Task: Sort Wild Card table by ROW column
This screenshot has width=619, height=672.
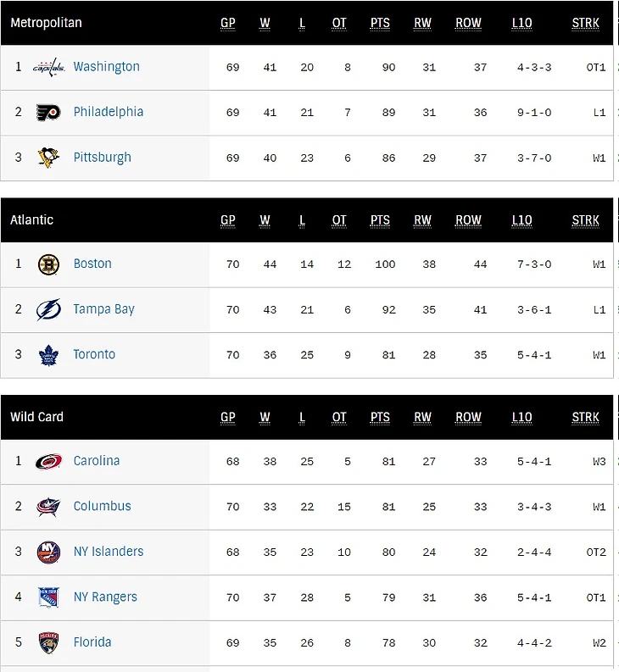Action: click(x=468, y=417)
